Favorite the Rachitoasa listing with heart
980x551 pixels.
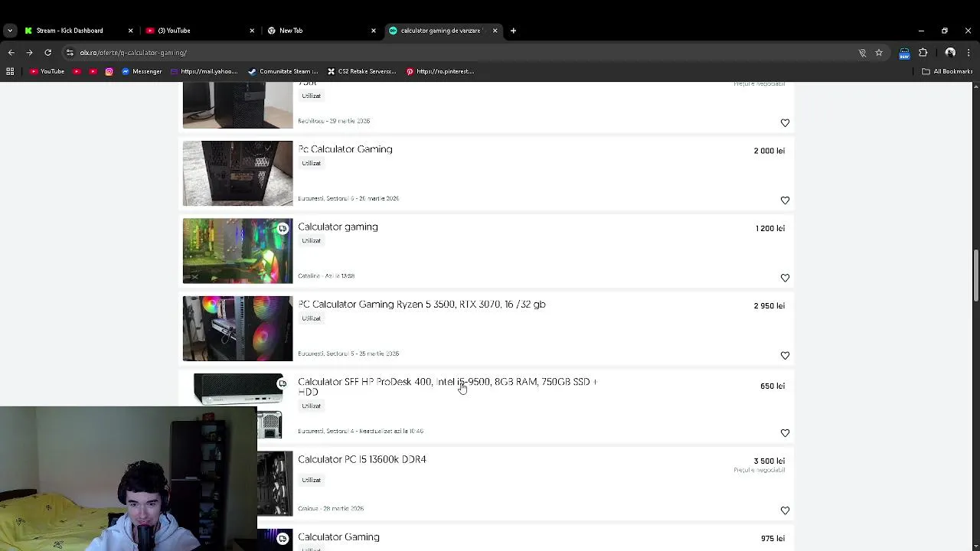click(785, 122)
